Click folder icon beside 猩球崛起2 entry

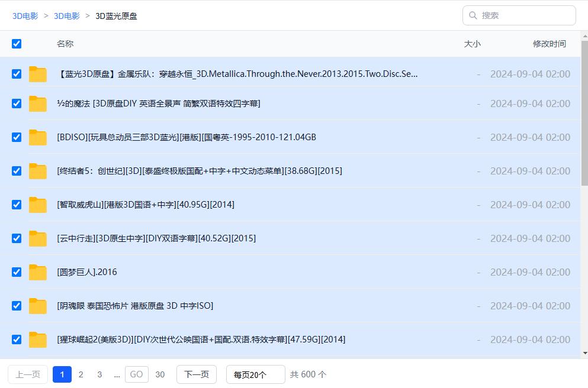pyautogui.click(x=38, y=339)
